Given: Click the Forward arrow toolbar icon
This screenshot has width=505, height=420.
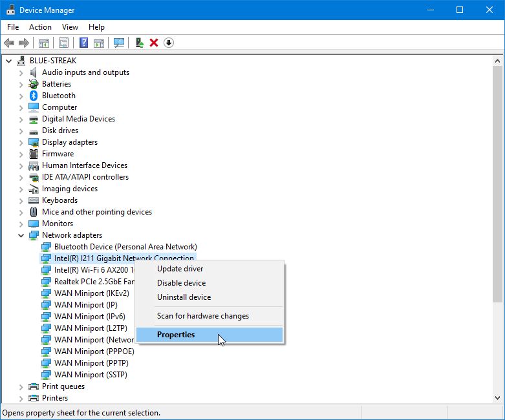Looking at the screenshot, I should click(24, 43).
